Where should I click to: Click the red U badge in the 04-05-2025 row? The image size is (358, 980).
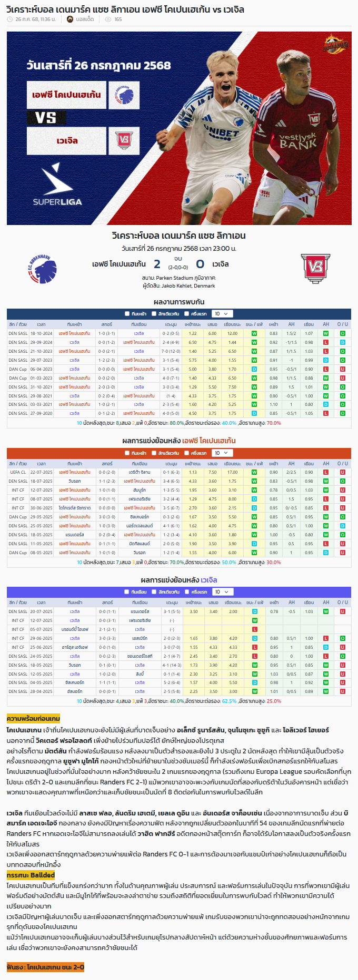[343, 682]
